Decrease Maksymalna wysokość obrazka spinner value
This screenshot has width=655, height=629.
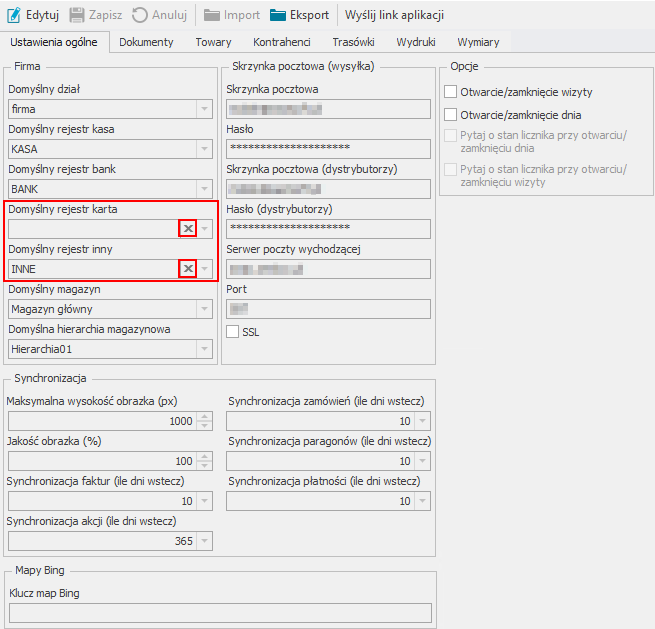point(205,425)
